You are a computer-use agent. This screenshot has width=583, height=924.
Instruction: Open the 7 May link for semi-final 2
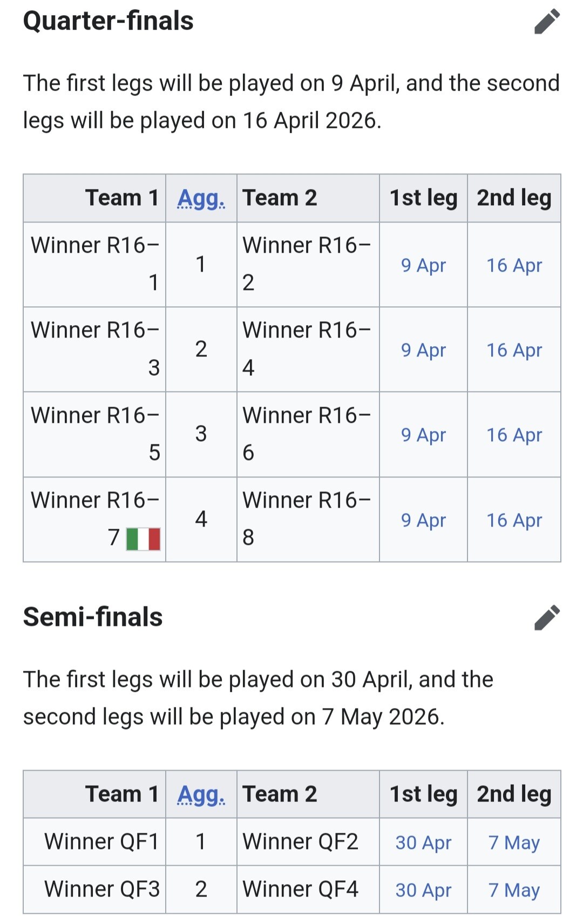[514, 890]
